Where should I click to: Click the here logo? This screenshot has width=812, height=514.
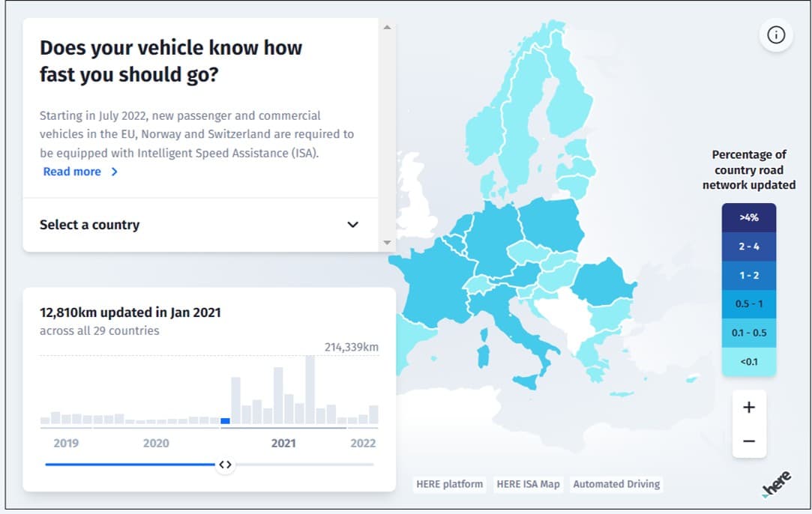pyautogui.click(x=777, y=483)
